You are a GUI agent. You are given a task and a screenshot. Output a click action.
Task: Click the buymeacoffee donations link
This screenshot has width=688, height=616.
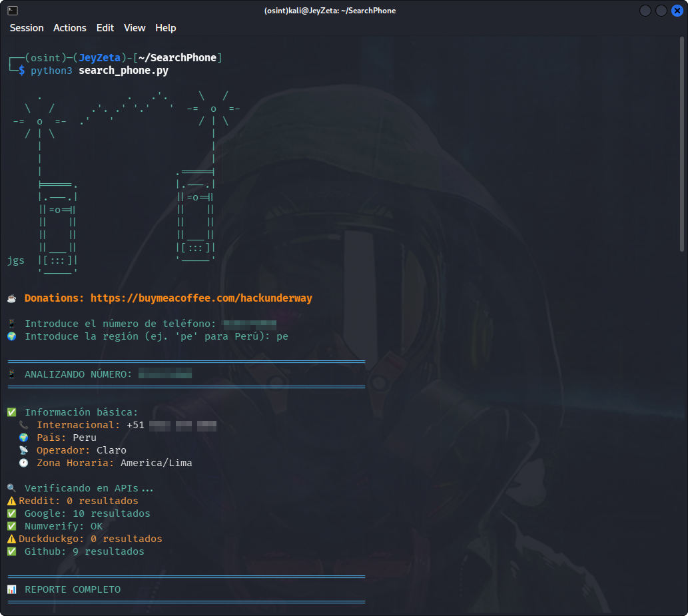point(201,298)
